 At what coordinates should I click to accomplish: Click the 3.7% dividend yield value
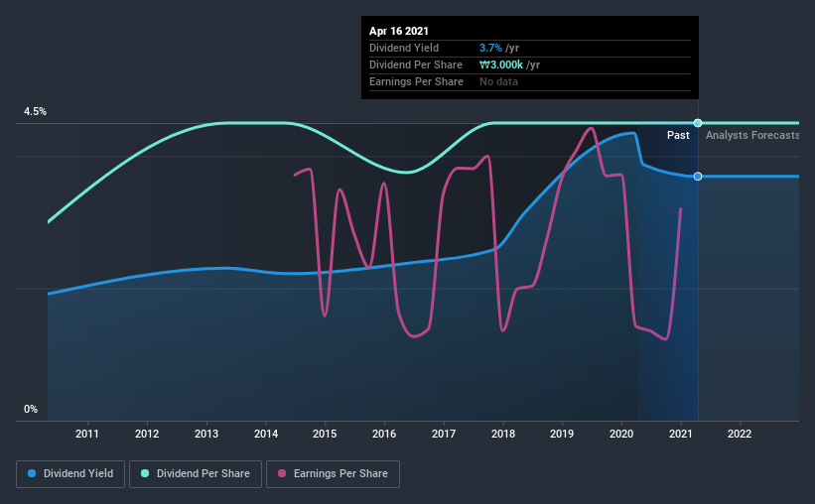pyautogui.click(x=490, y=48)
